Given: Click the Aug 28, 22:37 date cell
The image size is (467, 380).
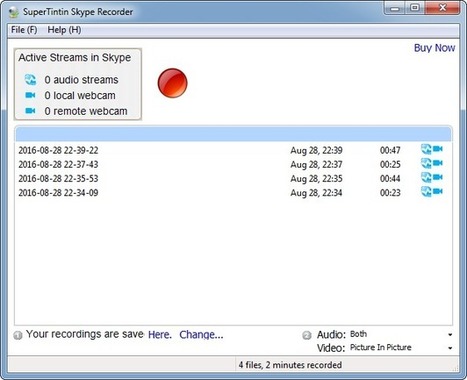Looking at the screenshot, I should pyautogui.click(x=316, y=164).
